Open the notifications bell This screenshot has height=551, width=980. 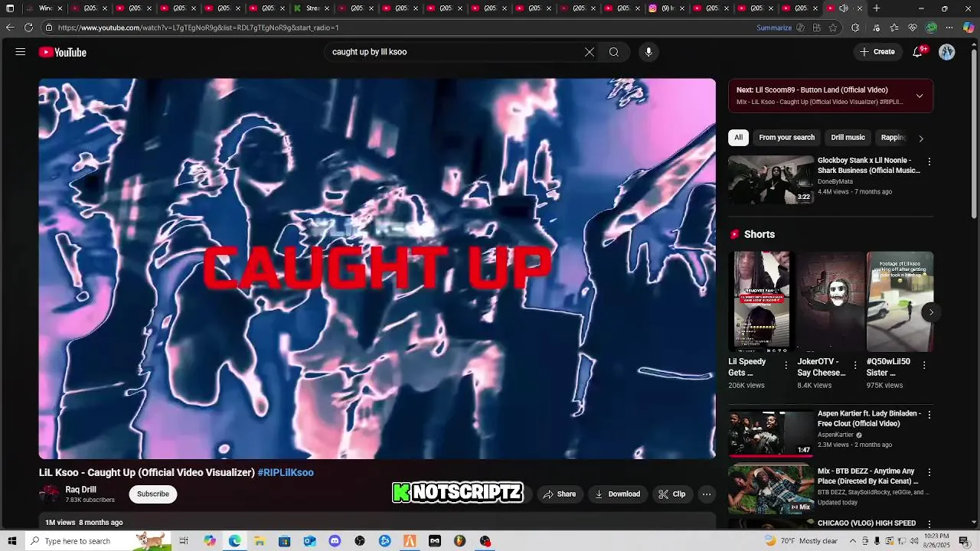pyautogui.click(x=918, y=52)
